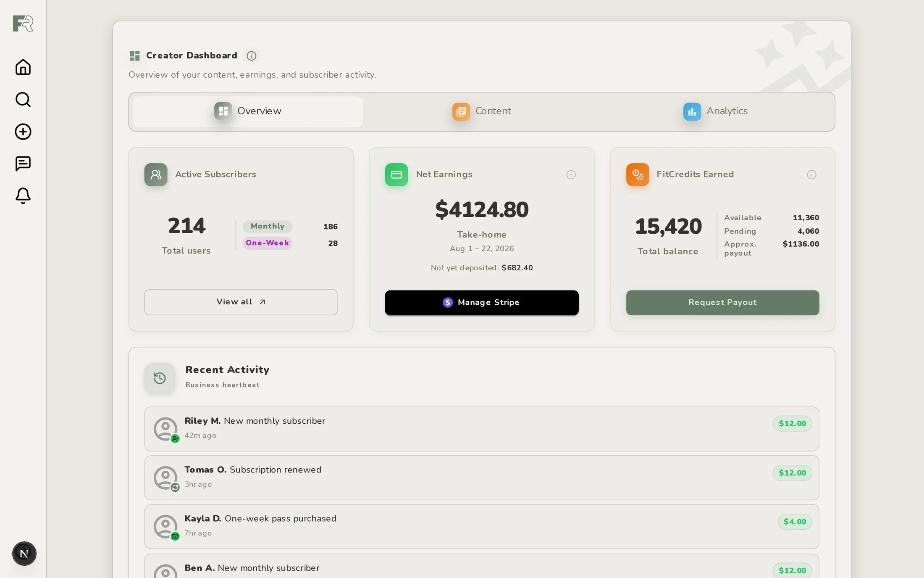The width and height of the screenshot is (924, 578).
Task: Open Kayla D. one-week pass purchased row
Action: click(x=482, y=526)
